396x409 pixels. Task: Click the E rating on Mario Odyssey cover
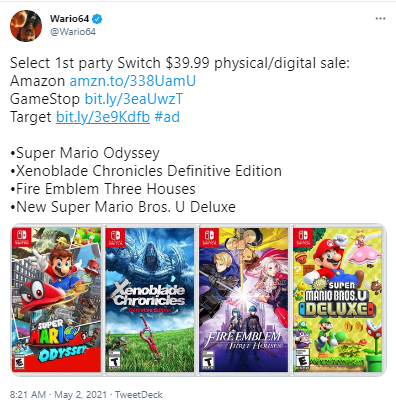point(19,362)
